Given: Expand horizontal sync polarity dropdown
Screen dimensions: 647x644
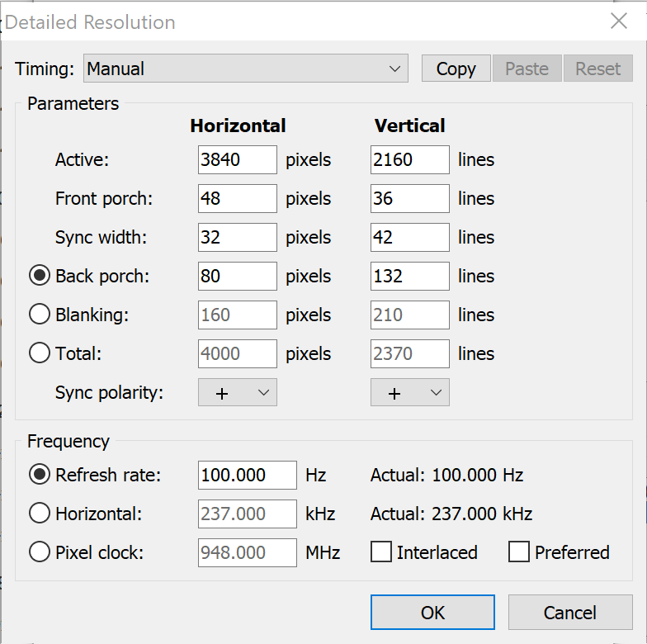Looking at the screenshot, I should coord(238,393).
